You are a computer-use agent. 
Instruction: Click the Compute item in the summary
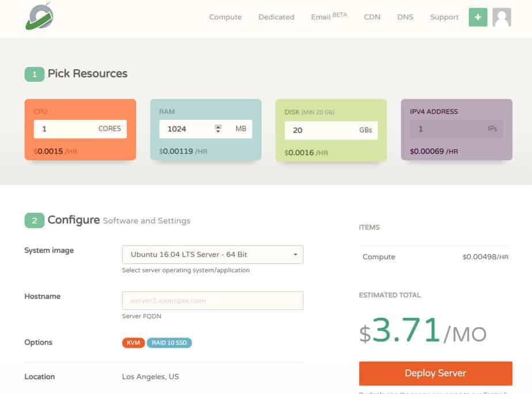point(378,257)
